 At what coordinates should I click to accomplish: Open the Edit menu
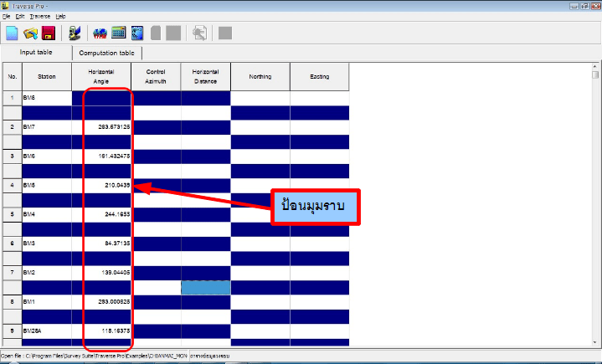[x=20, y=17]
